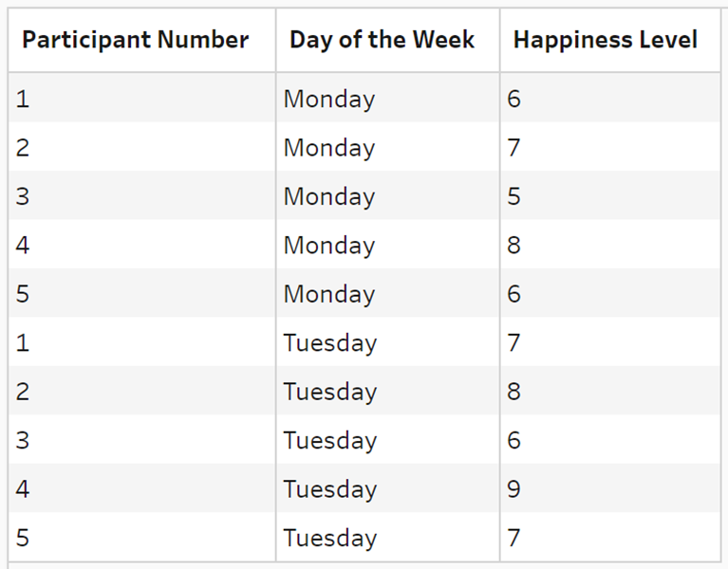Viewport: 728px width, 569px height.
Task: Click Tuesday cell for participant 2
Action: pyautogui.click(x=330, y=392)
